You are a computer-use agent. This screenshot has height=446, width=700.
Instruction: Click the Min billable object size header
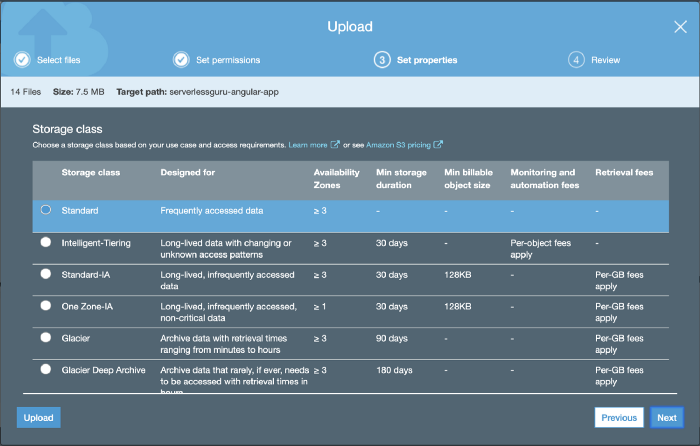[x=468, y=179]
